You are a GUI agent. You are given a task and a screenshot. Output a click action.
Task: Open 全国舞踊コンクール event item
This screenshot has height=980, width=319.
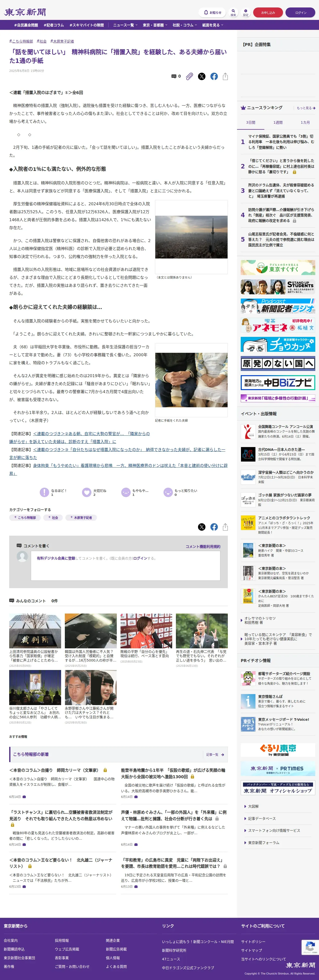click(x=278, y=431)
